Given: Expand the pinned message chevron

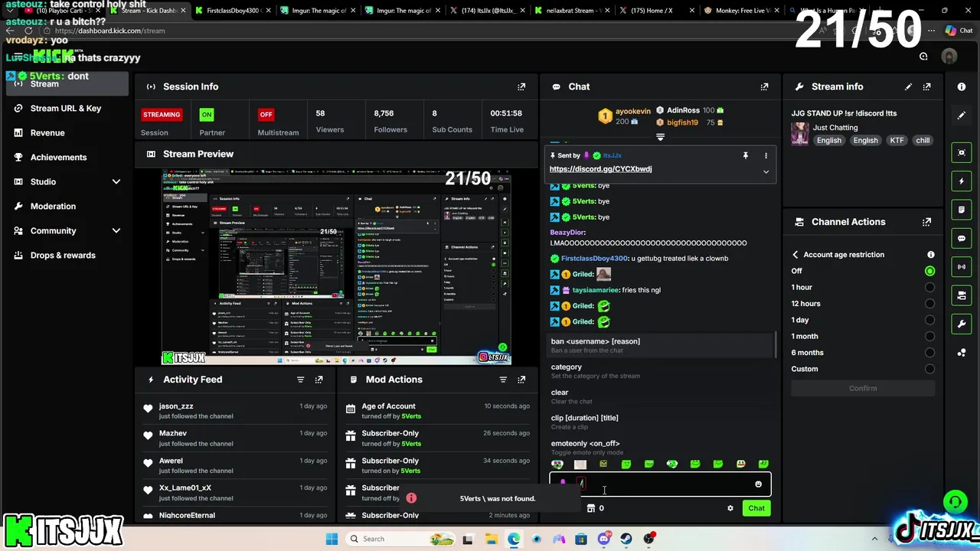Looking at the screenshot, I should (x=766, y=171).
